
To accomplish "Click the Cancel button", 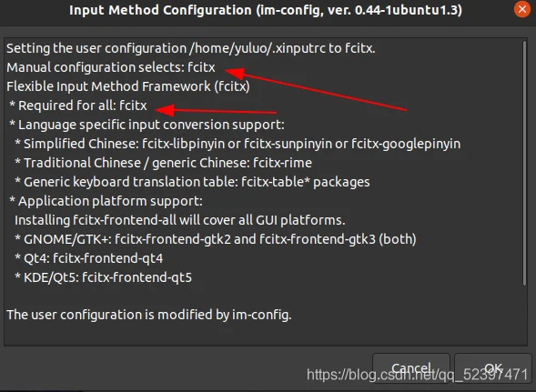I will 411,368.
